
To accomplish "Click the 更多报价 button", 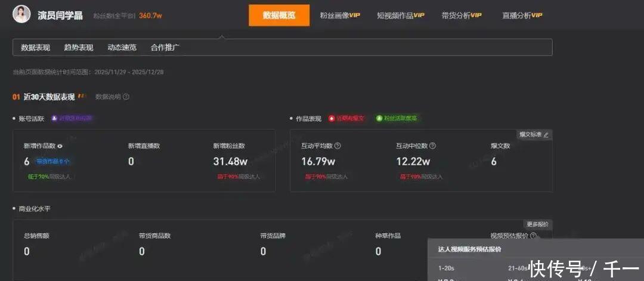I will (537, 224).
